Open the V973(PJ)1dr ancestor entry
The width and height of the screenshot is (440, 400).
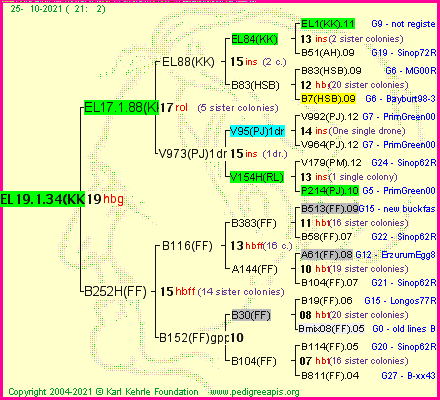pos(193,154)
